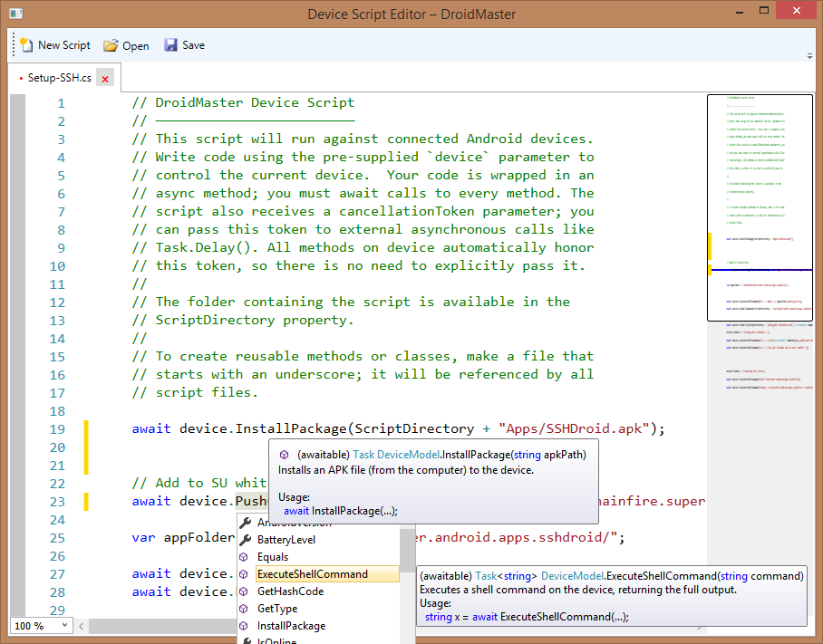This screenshot has height=644, width=823.
Task: Click the Open button label
Action: pyautogui.click(x=135, y=46)
